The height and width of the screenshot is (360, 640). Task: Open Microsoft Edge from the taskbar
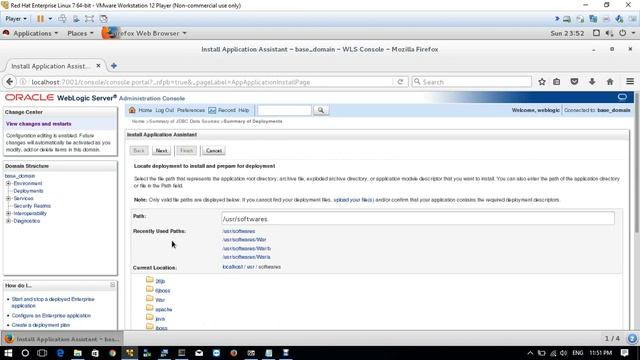pyautogui.click(x=60, y=353)
